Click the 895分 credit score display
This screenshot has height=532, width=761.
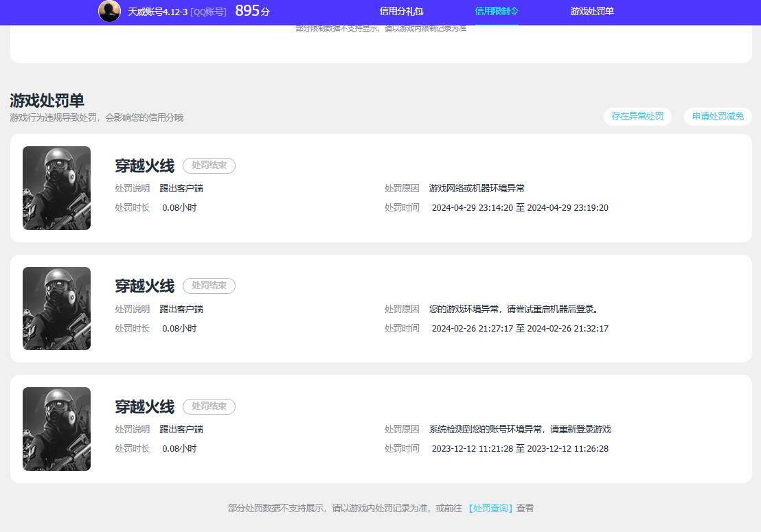[252, 11]
